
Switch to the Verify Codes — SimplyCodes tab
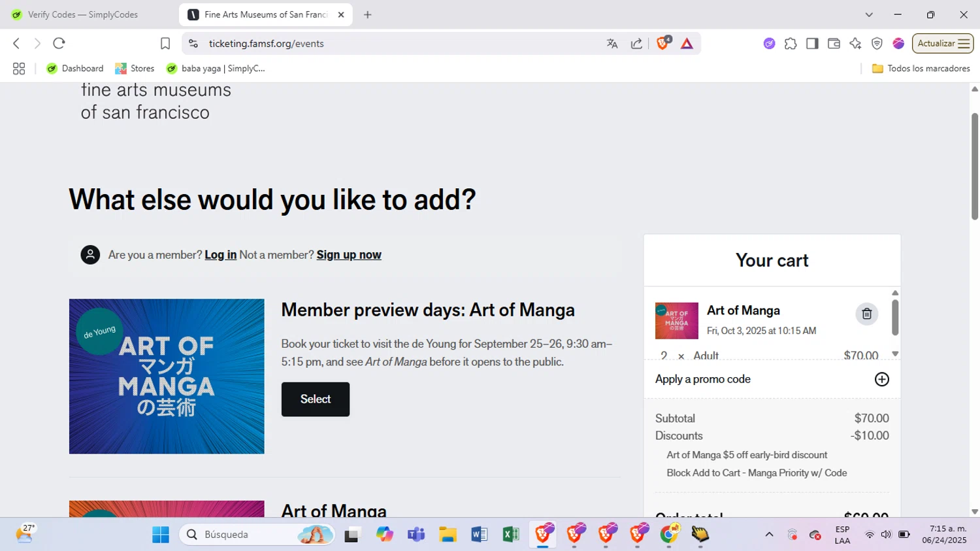click(83, 14)
